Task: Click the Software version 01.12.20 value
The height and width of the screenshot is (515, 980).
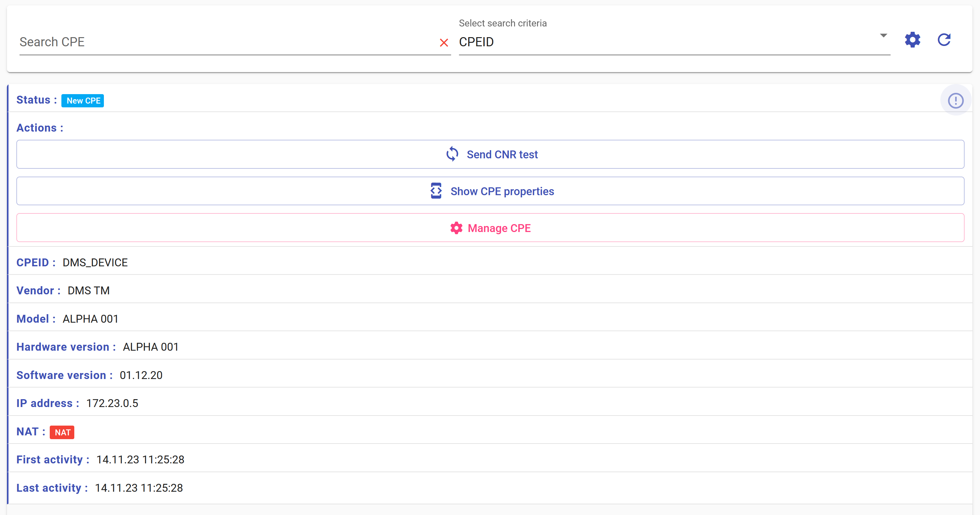Action: [141, 375]
